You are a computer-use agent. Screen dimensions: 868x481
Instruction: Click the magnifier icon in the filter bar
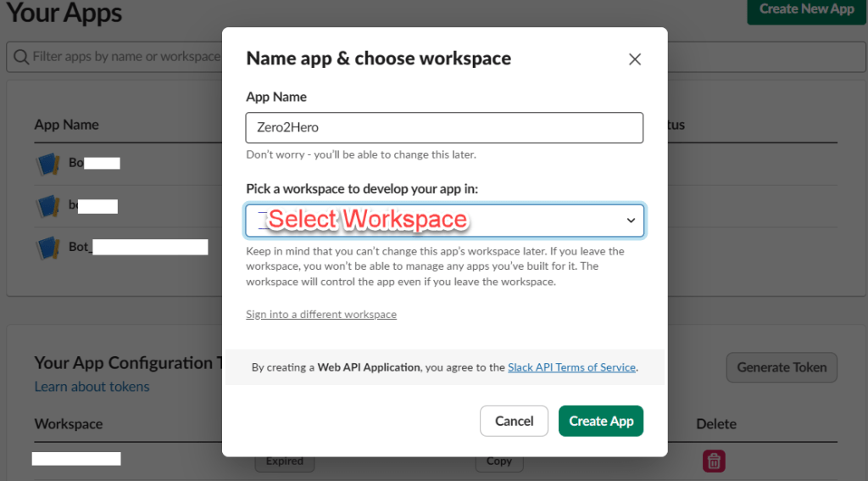(x=20, y=57)
